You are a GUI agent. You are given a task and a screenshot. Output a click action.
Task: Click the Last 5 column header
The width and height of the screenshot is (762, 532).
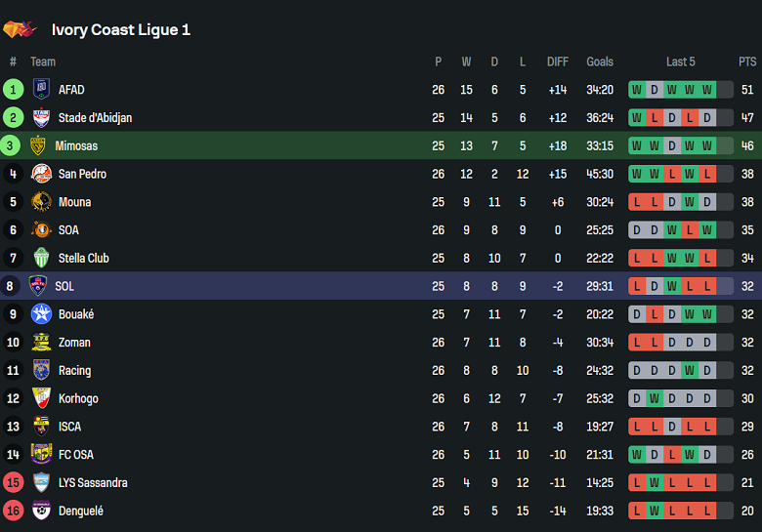click(x=681, y=61)
